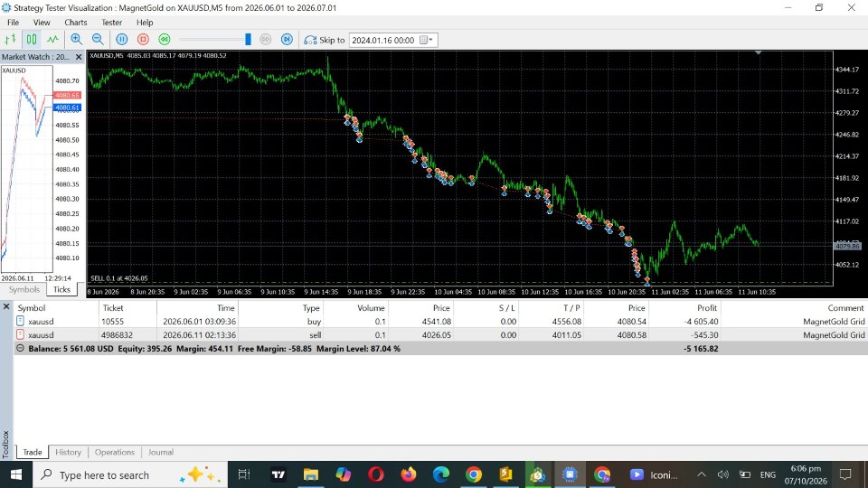Open the volume control in system tray
This screenshot has height=488, width=868.
click(x=723, y=474)
